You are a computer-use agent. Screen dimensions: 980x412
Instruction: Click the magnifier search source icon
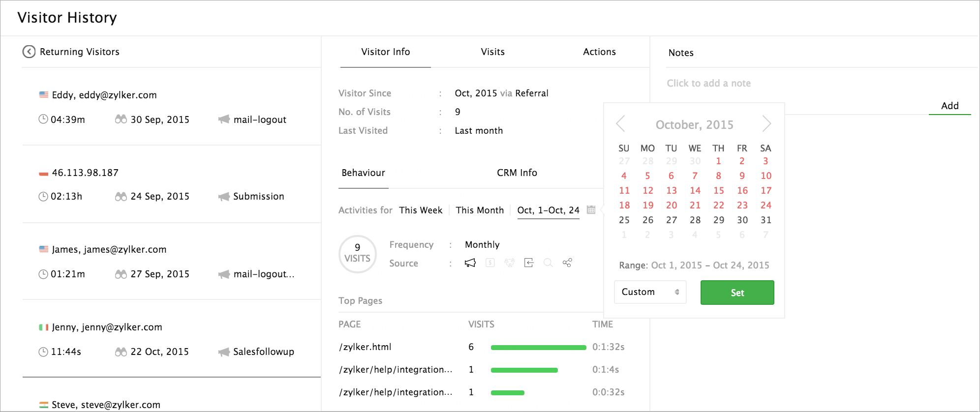[548, 263]
